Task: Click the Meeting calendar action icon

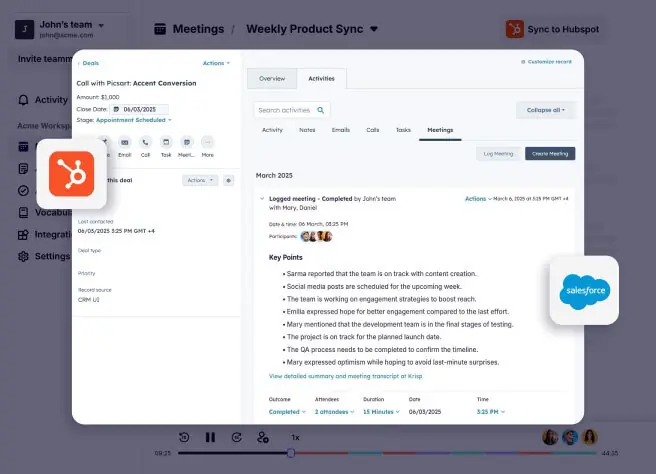Action: click(x=187, y=143)
